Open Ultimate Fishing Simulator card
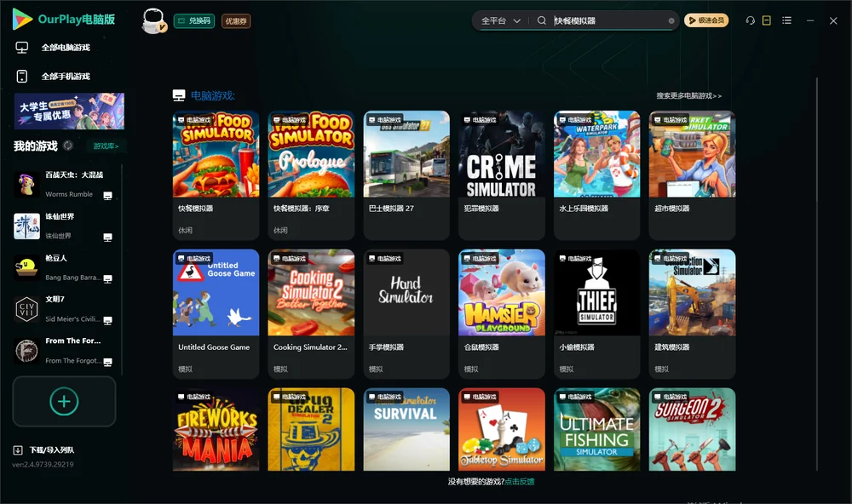This screenshot has height=504, width=852. pos(596,429)
